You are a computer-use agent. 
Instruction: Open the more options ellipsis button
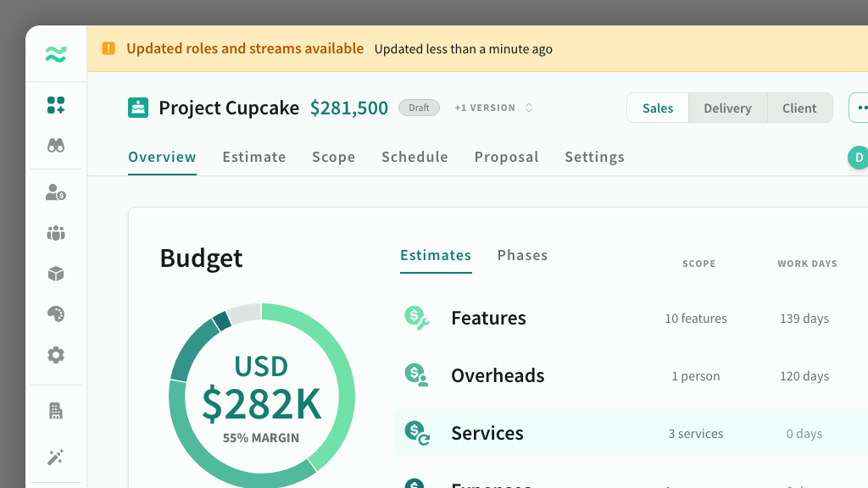(860, 108)
